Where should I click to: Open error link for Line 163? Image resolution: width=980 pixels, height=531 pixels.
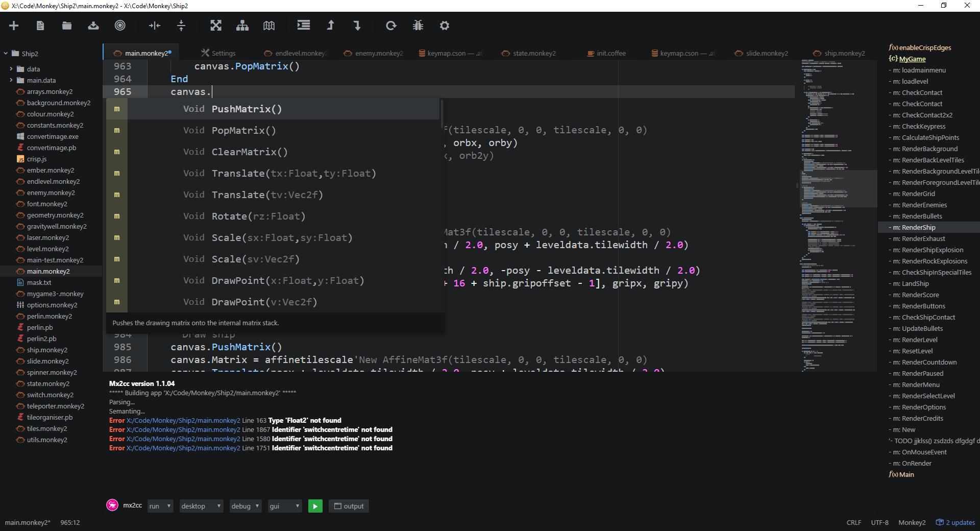[183, 420]
